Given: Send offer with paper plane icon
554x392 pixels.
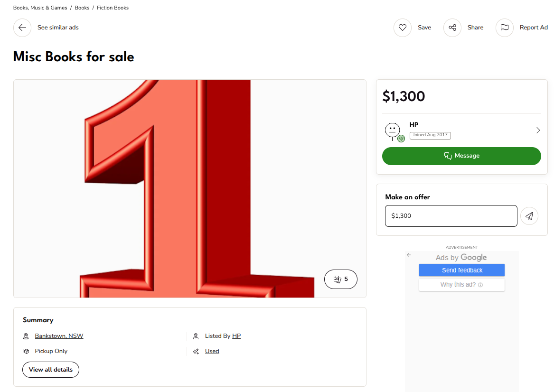Looking at the screenshot, I should click(x=529, y=216).
